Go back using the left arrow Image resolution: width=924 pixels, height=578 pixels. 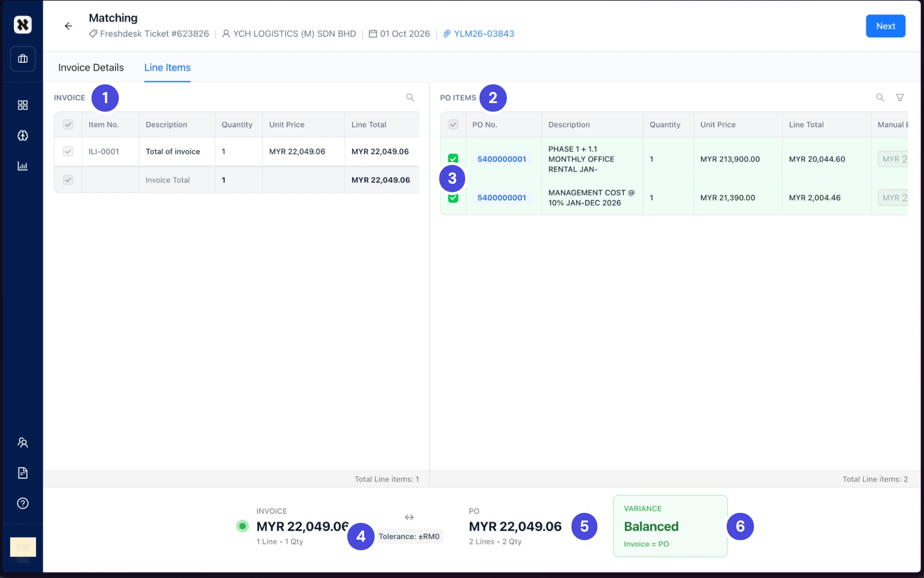coord(68,26)
